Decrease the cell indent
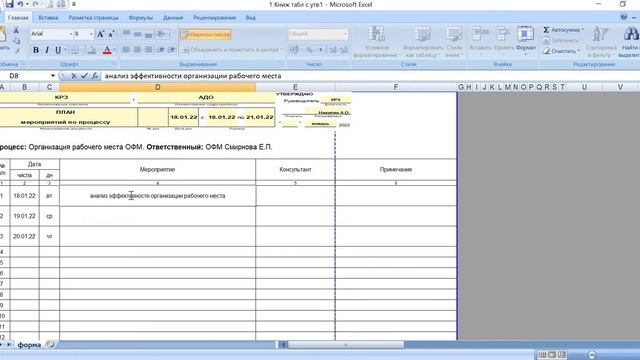Viewport: 640px width, 360px height. coord(161,50)
